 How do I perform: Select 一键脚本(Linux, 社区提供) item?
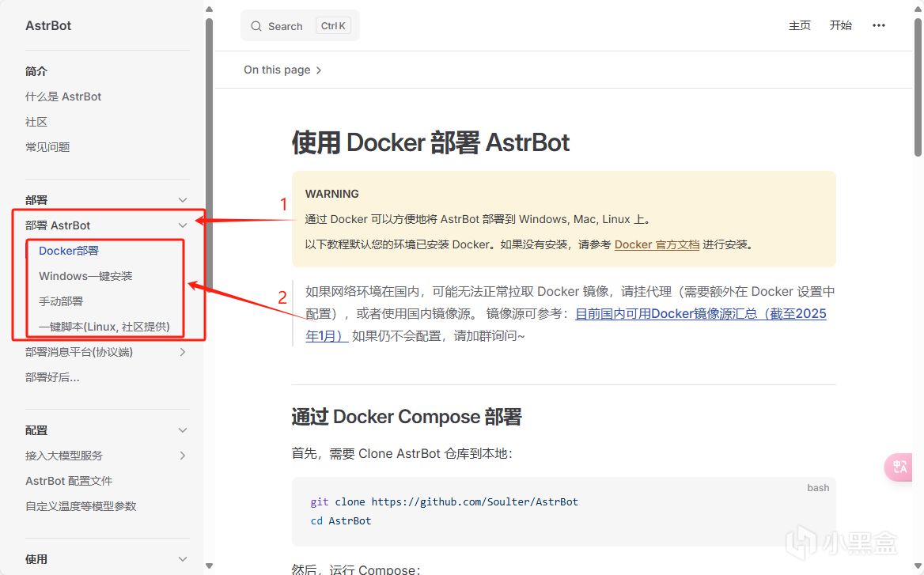point(104,327)
